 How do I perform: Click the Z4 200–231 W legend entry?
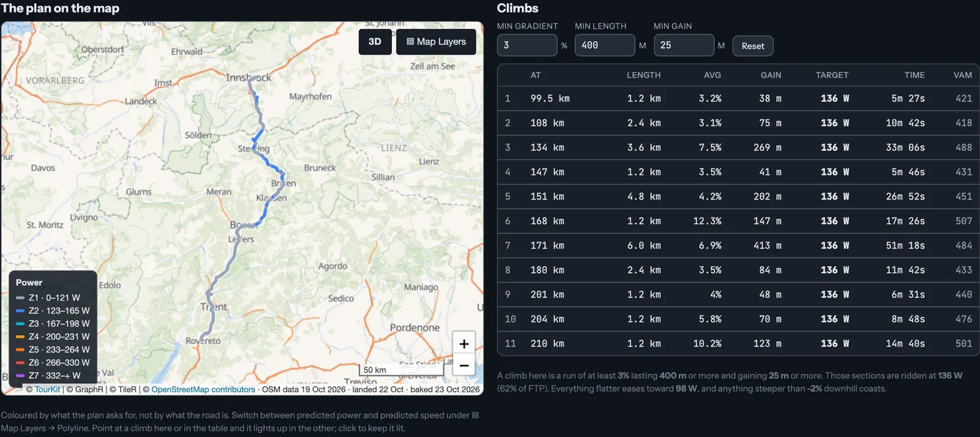(53, 336)
